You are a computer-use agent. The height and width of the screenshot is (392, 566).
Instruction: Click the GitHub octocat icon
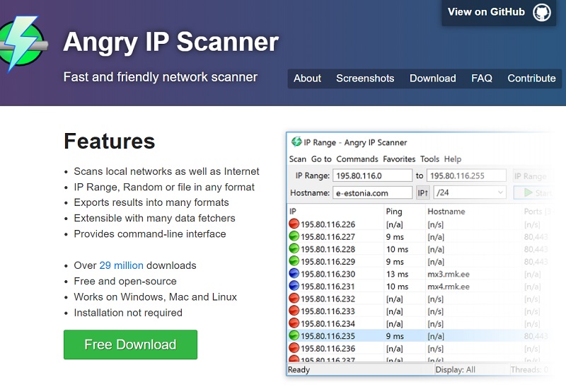(x=542, y=12)
